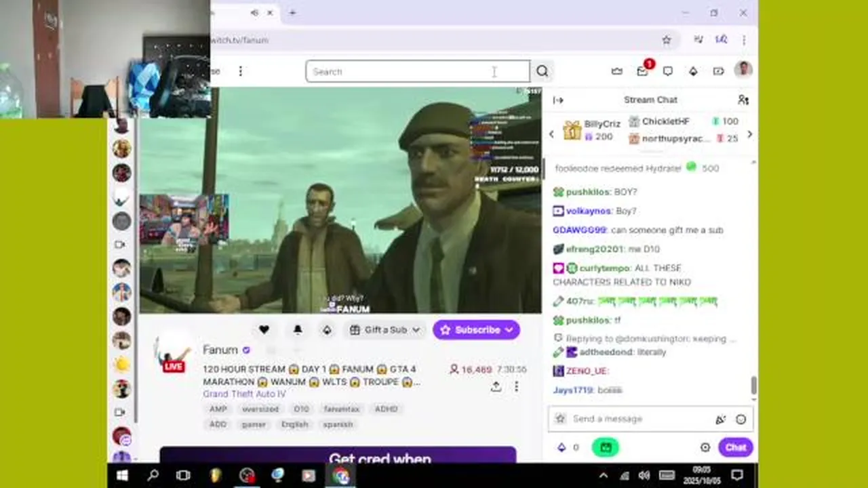Click username GDAWGG99 in chat
Viewport: 868px width, 488px height.
pyautogui.click(x=580, y=230)
